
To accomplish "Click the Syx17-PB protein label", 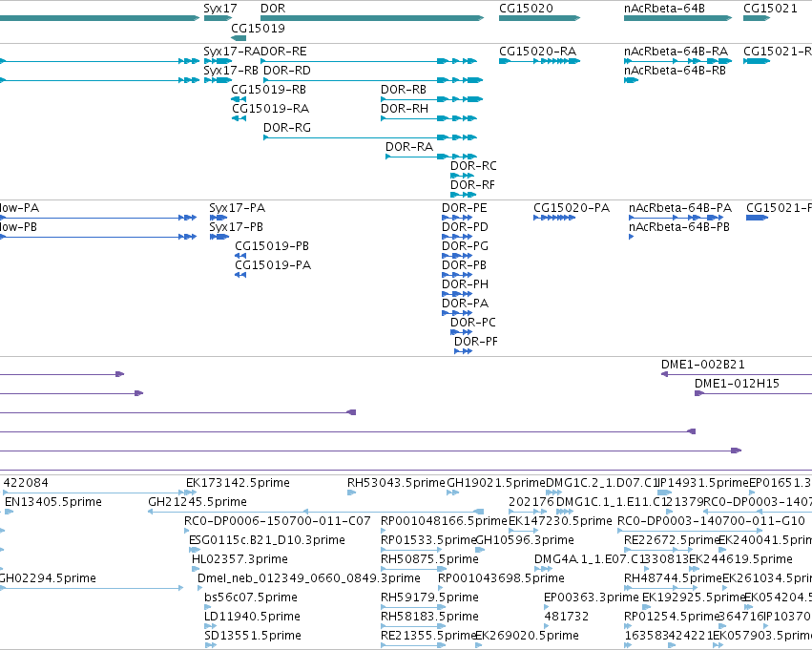I will coord(236,227).
